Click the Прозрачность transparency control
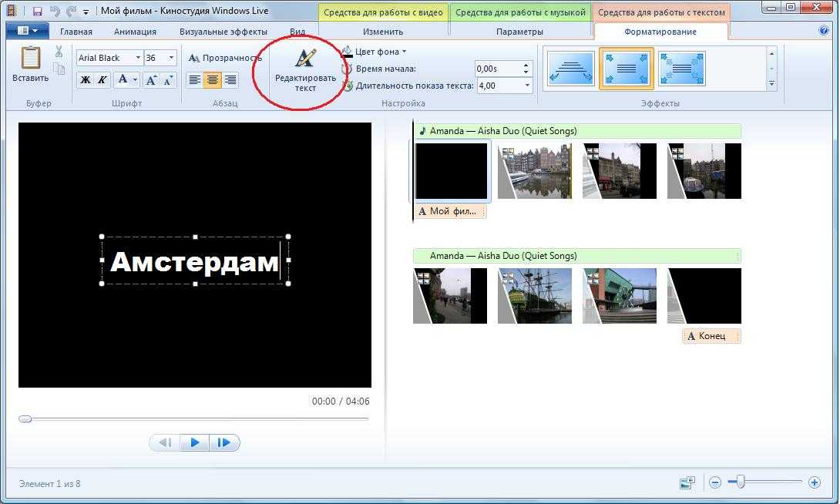Image resolution: width=840 pixels, height=504 pixels. pyautogui.click(x=224, y=58)
